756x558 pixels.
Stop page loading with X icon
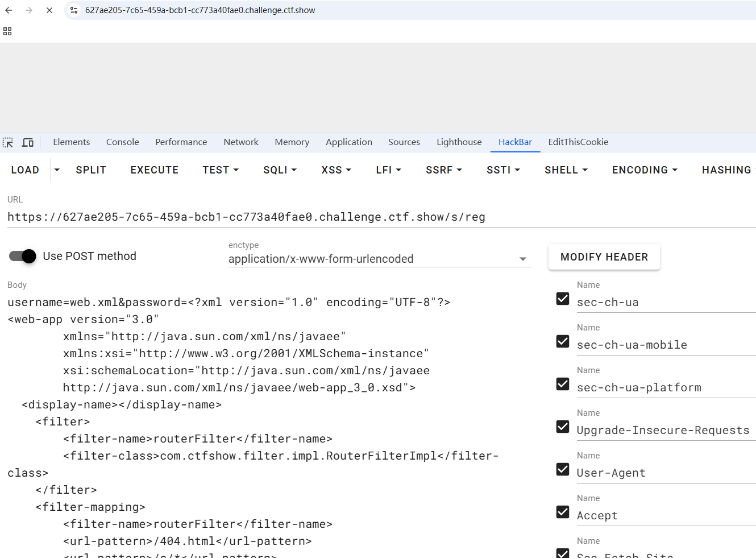coord(49,10)
